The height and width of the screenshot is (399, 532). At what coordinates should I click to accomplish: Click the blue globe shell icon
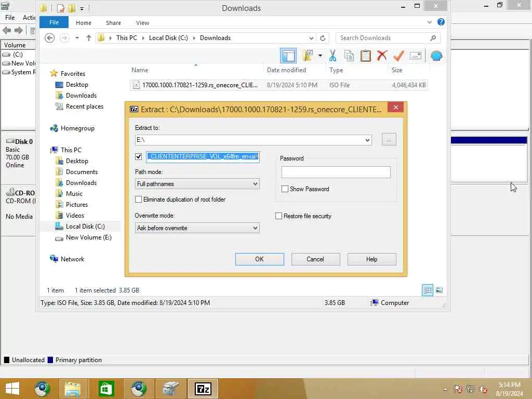point(436,56)
